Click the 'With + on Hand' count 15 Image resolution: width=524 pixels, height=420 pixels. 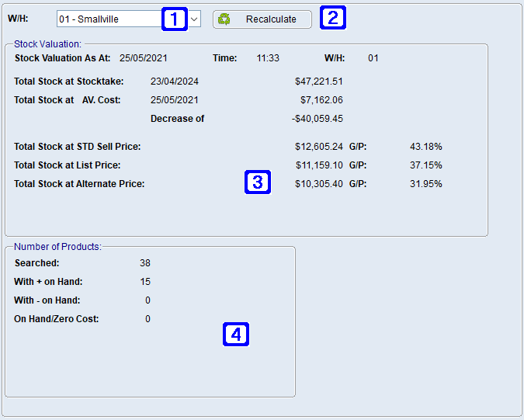(145, 282)
